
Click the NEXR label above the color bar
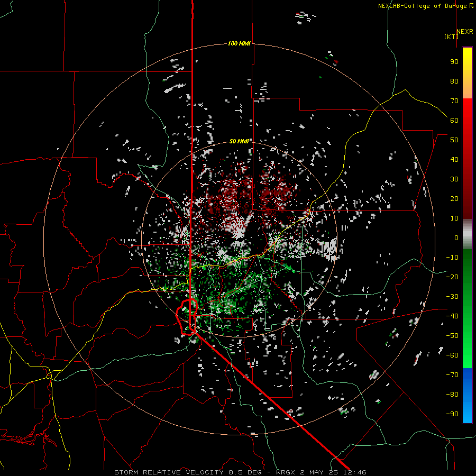[x=465, y=32]
